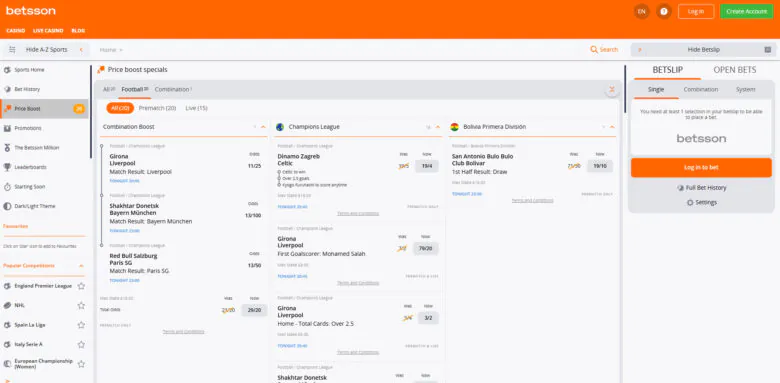
Task: Select Combination bet type in betslip
Action: (x=700, y=90)
